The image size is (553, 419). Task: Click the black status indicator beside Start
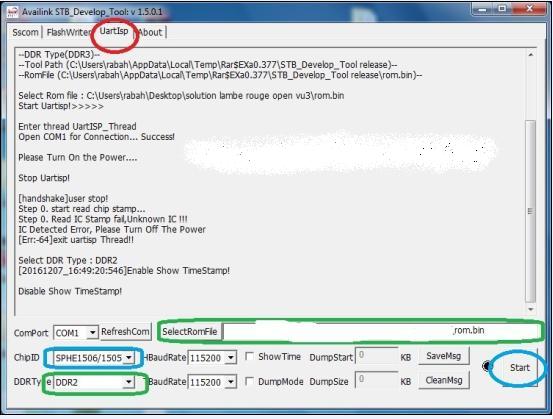pos(488,366)
